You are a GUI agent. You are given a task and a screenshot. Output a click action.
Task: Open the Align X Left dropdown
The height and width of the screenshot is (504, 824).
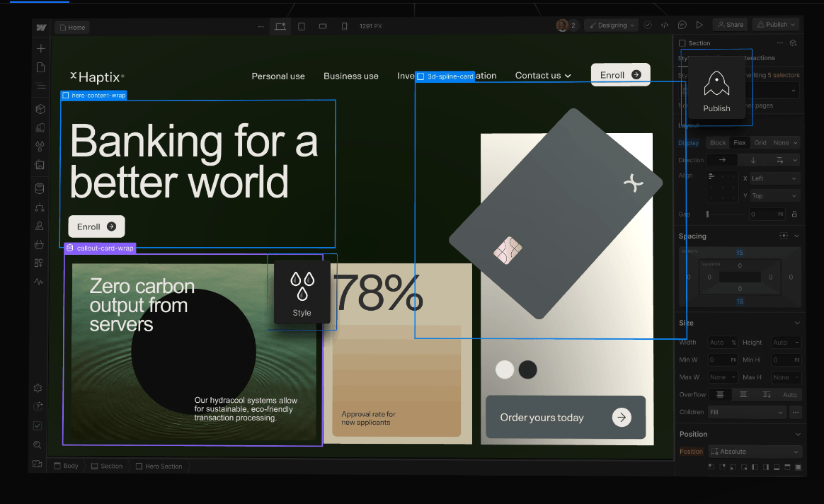(774, 178)
